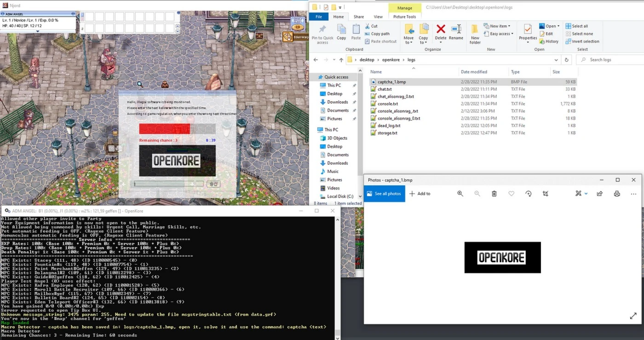This screenshot has width=644, height=340.
Task: Expand the Edit & Create chevron in Photos
Action: (586, 194)
